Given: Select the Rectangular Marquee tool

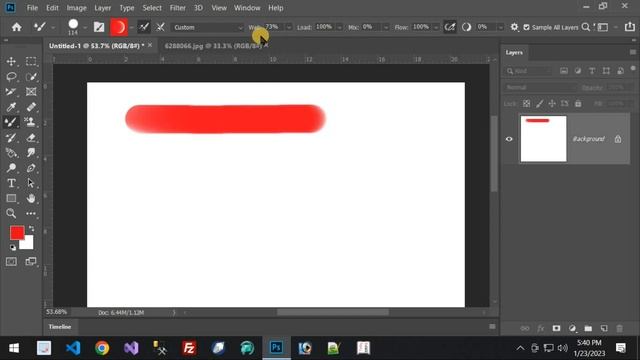Looking at the screenshot, I should (31, 61).
